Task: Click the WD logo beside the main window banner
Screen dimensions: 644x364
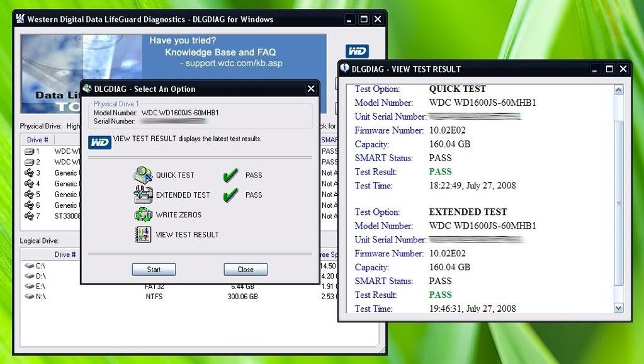Action: (x=357, y=51)
